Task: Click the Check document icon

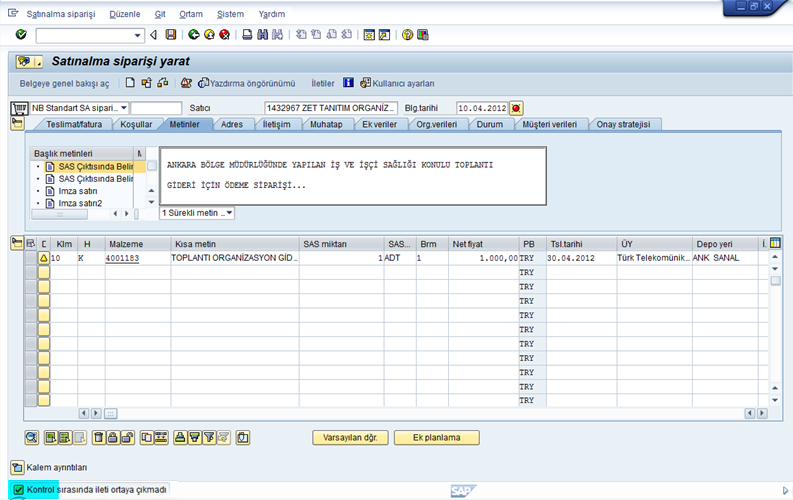Action: 186,83
